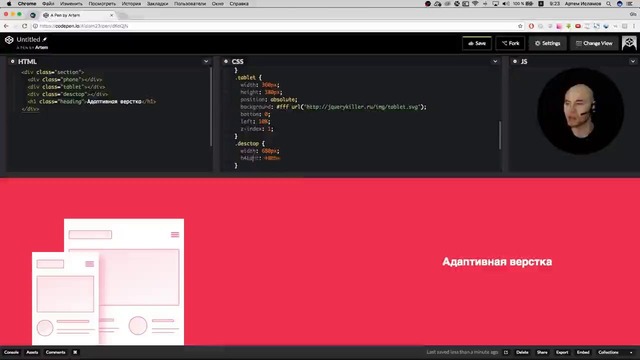
Task: Close the A Pen by Artem tab
Action: tap(111, 15)
